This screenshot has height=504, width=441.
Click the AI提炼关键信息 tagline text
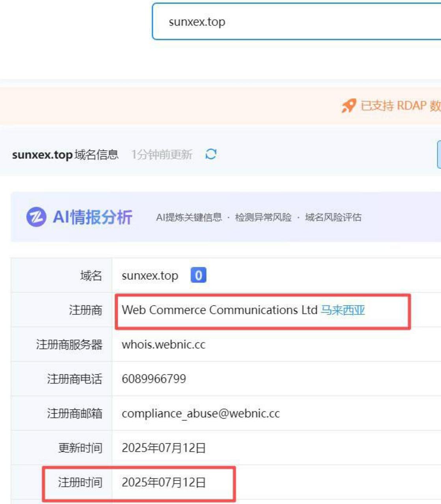tap(189, 217)
